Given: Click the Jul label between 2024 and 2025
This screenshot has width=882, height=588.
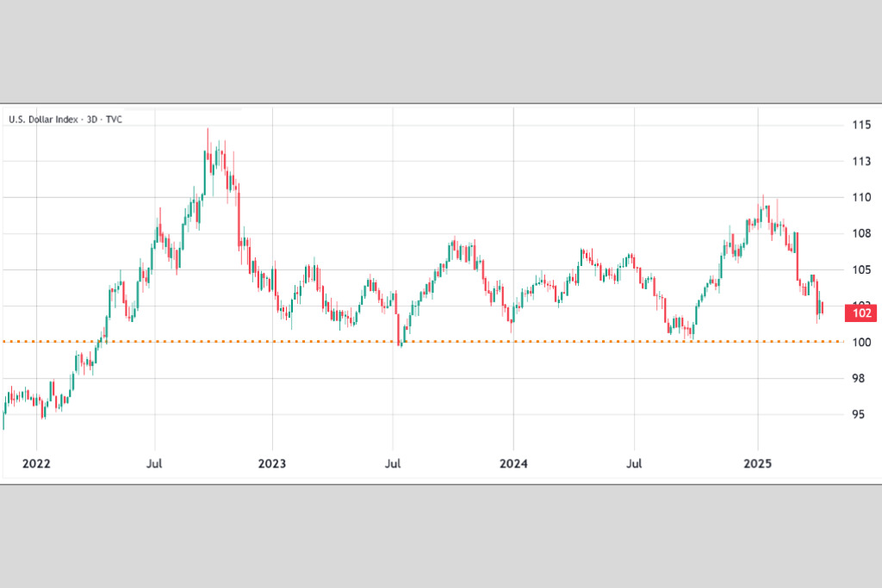Looking at the screenshot, I should click(635, 464).
